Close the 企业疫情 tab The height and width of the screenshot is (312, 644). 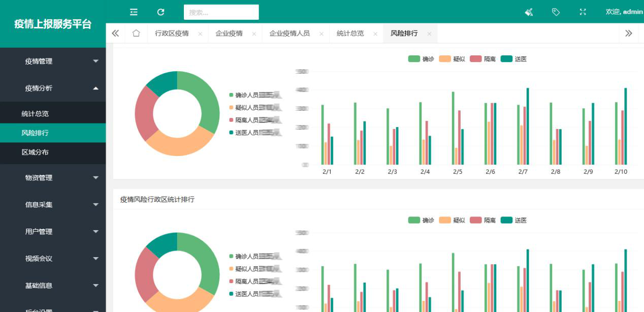254,34
